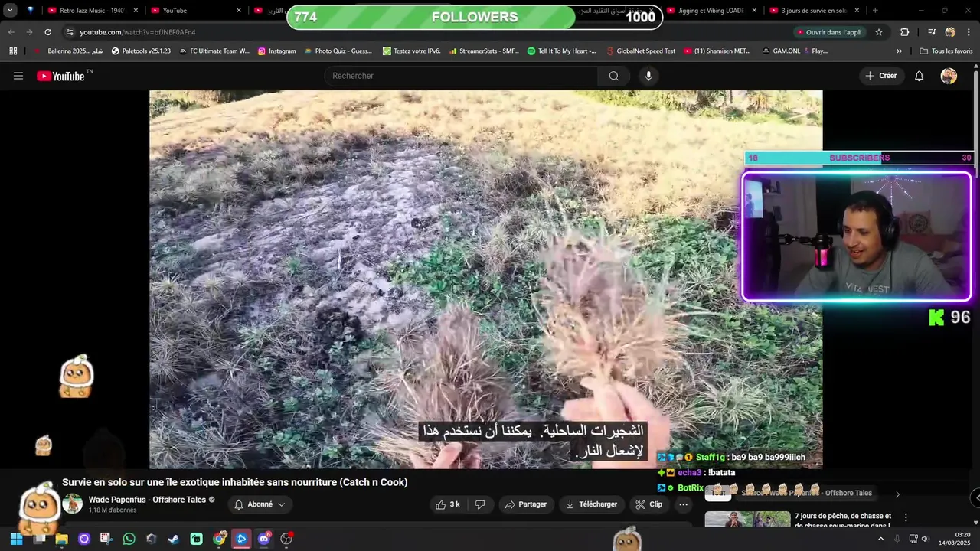This screenshot has height=551, width=980.
Task: Click the Télécharger download button
Action: pos(591,504)
